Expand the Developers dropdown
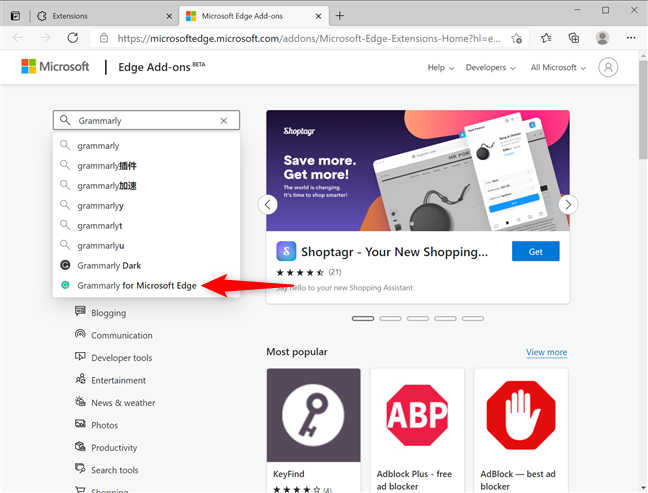648x493 pixels. click(491, 67)
